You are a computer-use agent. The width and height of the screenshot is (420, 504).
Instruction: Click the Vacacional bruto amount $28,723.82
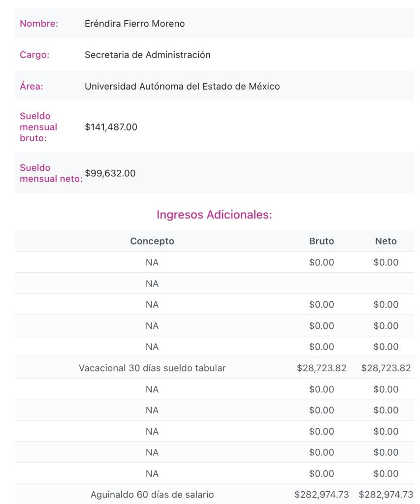pyautogui.click(x=322, y=368)
